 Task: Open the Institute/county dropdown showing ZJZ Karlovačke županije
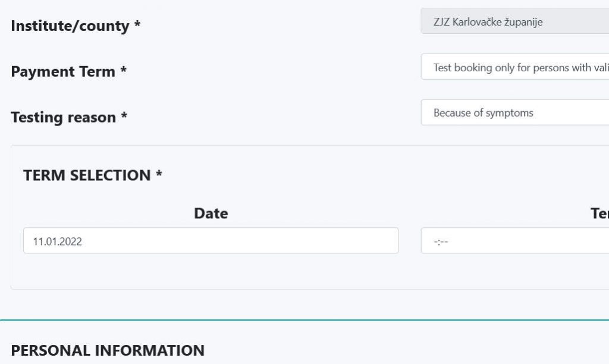tap(514, 22)
